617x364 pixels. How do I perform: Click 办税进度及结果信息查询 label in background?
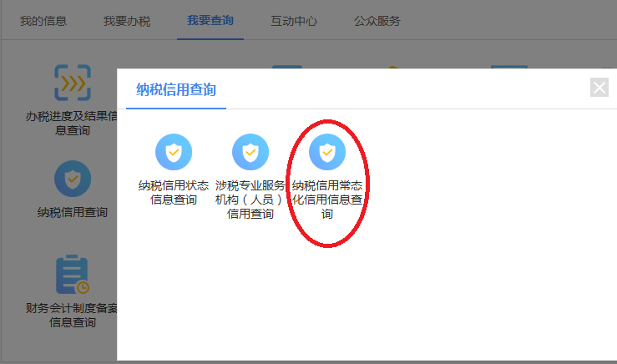72,124
